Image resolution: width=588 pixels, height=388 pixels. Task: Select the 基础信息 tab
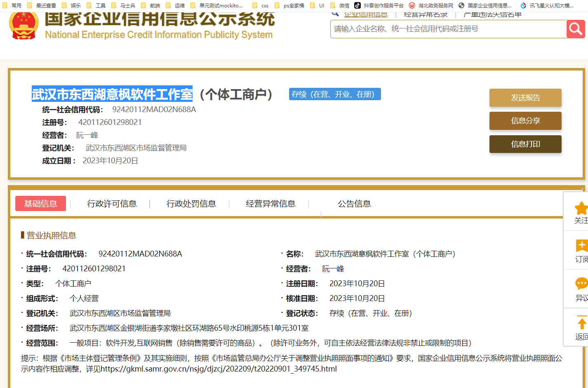pyautogui.click(x=40, y=203)
